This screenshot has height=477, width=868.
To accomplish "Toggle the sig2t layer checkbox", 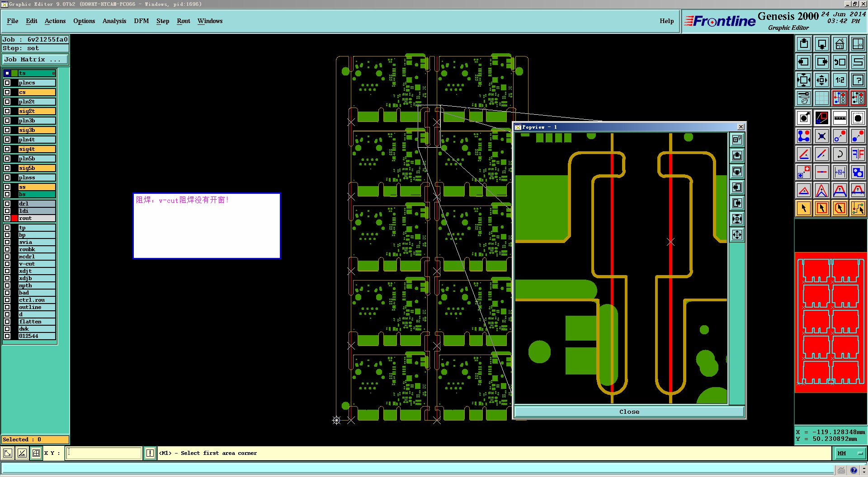I will pos(7,111).
